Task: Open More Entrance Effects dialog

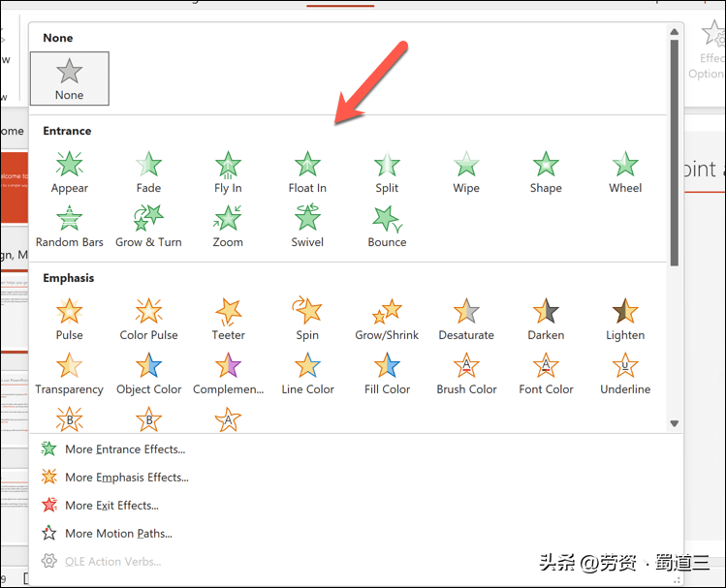Action: coord(113,449)
